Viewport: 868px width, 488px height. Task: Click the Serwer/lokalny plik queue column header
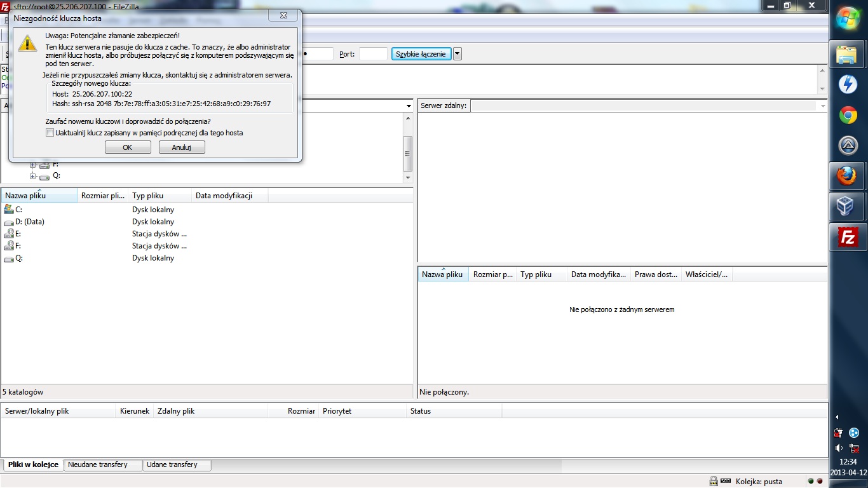coord(58,411)
